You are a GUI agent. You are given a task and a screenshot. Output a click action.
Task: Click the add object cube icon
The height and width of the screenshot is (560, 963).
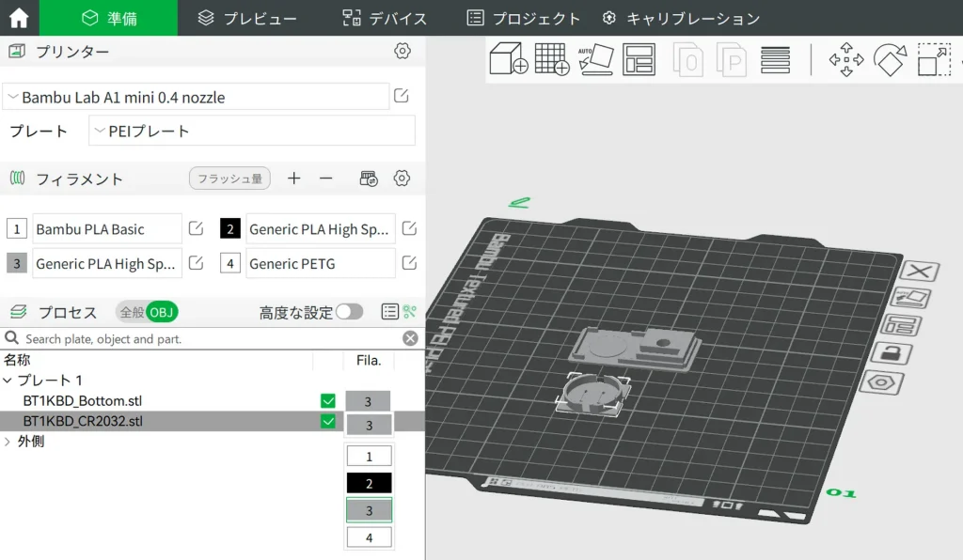[x=509, y=59]
